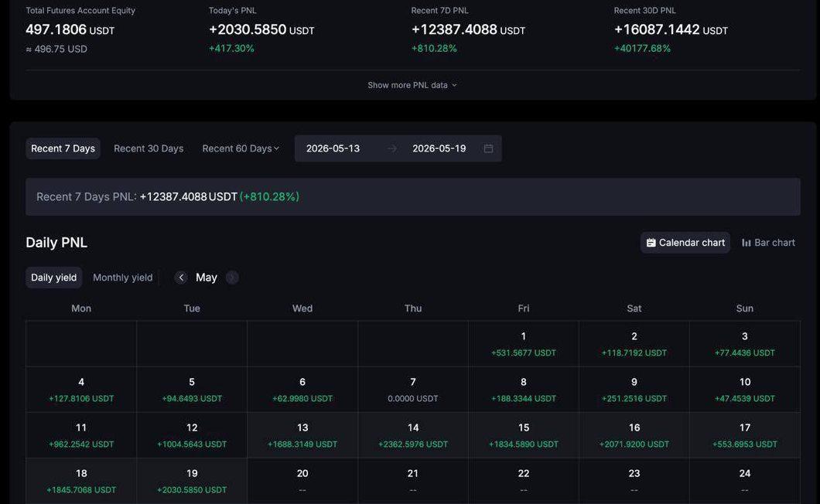Viewport: 820px width, 504px height.
Task: Click the Sun column header
Action: (x=745, y=308)
